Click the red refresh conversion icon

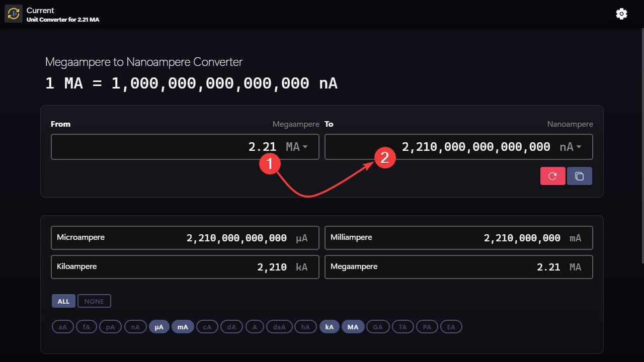552,175
